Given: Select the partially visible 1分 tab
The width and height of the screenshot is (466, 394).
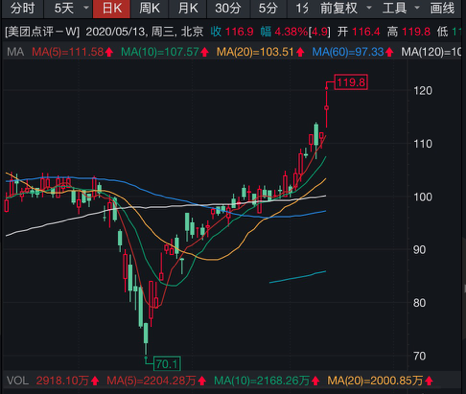Looking at the screenshot, I should 302,8.
